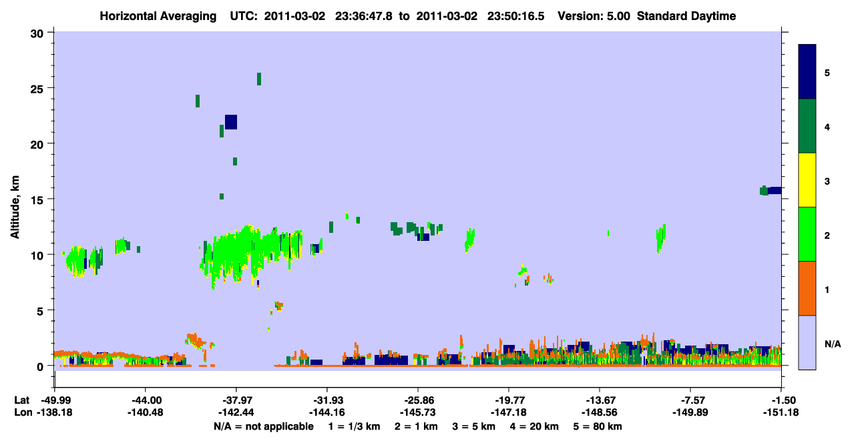Click the bright green color bar segment labeled 2
868x445 pixels.
807,234
